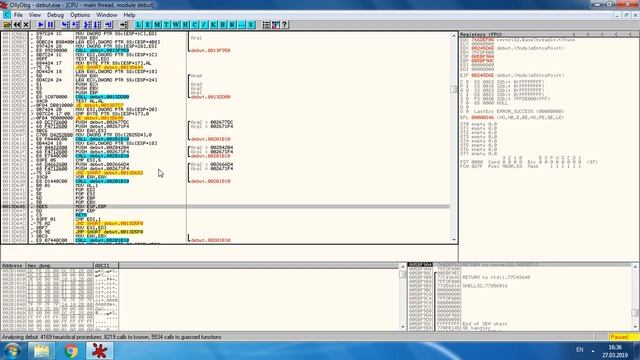
Task: Click the ASCII column header in dump
Action: 106,265
